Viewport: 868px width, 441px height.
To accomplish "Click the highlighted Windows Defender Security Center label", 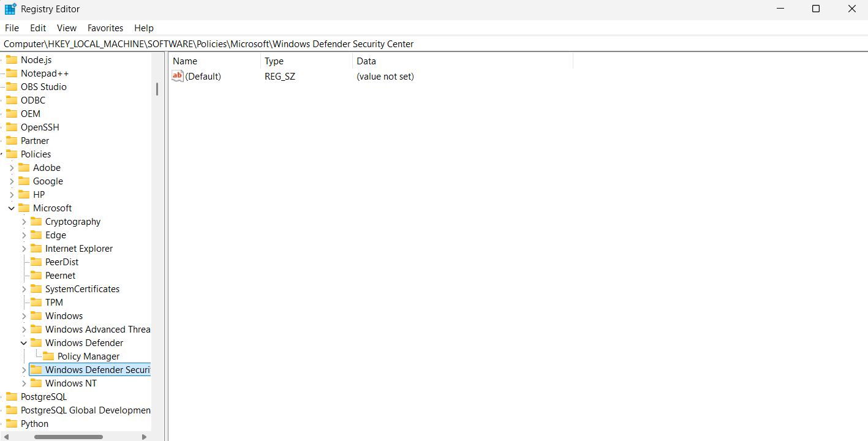I will pyautogui.click(x=98, y=370).
